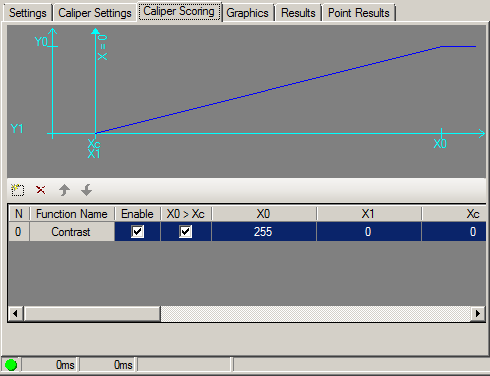Click the Xc column header

(454, 214)
